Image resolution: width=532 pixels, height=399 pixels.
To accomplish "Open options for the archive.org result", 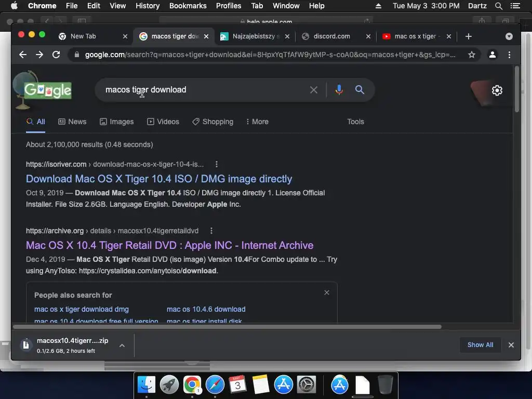I will point(211,231).
